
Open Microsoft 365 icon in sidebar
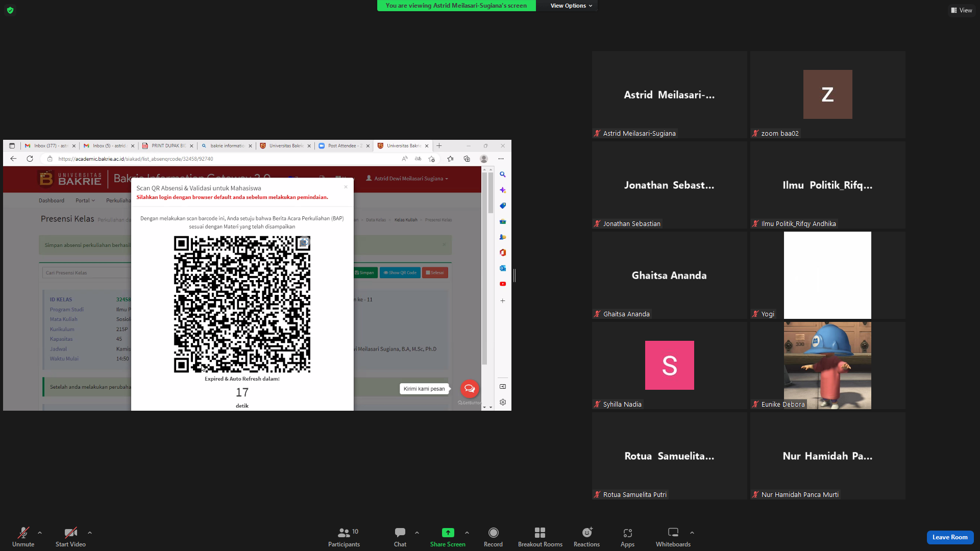coord(503,253)
